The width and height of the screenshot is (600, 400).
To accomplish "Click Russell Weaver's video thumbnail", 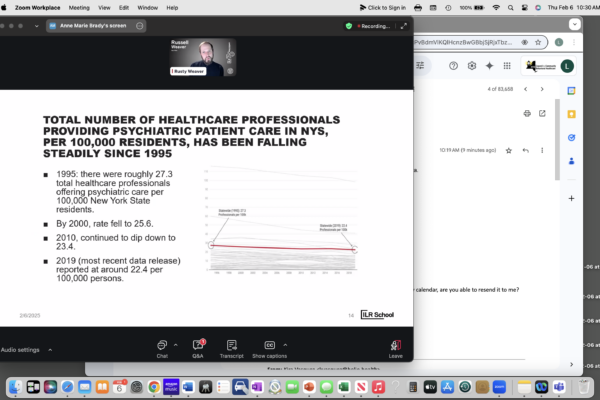I will point(206,58).
